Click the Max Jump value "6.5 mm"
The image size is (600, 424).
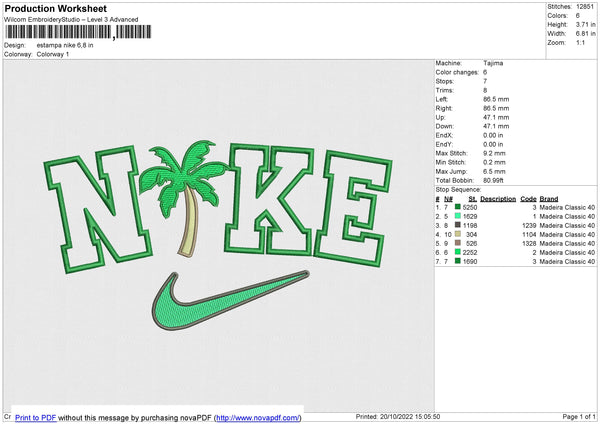494,171
